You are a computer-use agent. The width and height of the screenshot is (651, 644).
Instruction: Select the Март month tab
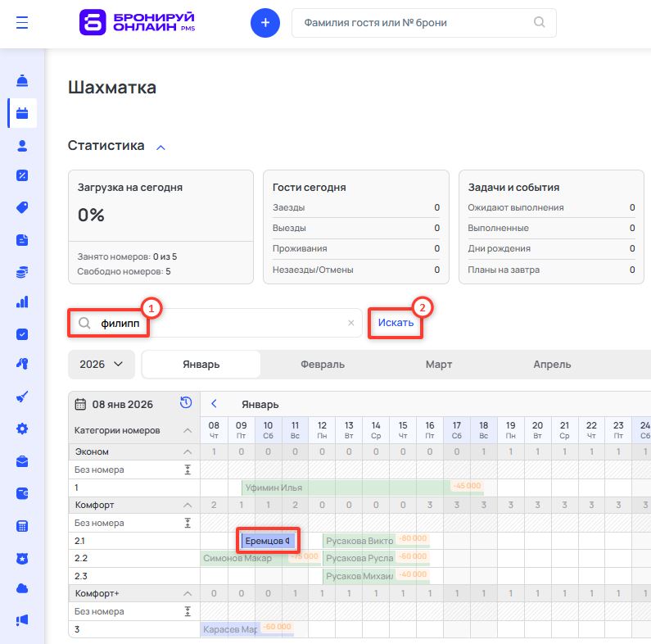(438, 365)
